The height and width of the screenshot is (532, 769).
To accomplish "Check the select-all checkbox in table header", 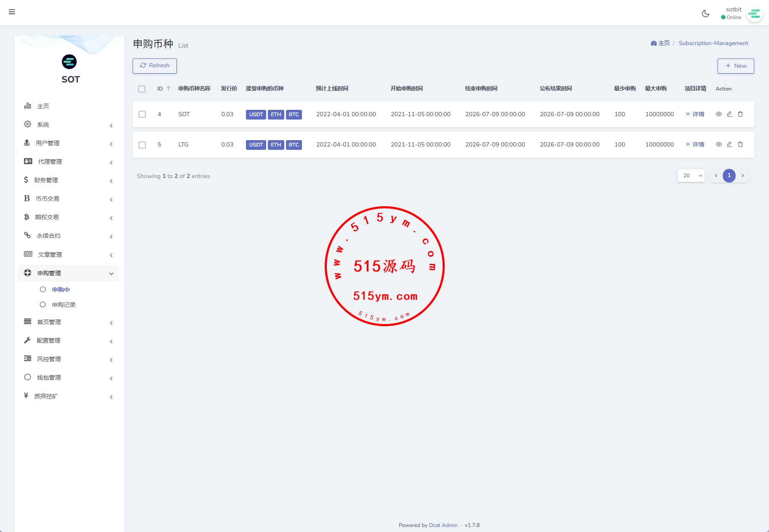I will [142, 89].
